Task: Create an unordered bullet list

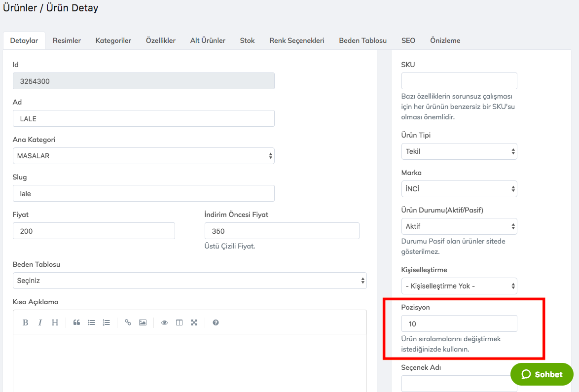Action: pyautogui.click(x=91, y=322)
